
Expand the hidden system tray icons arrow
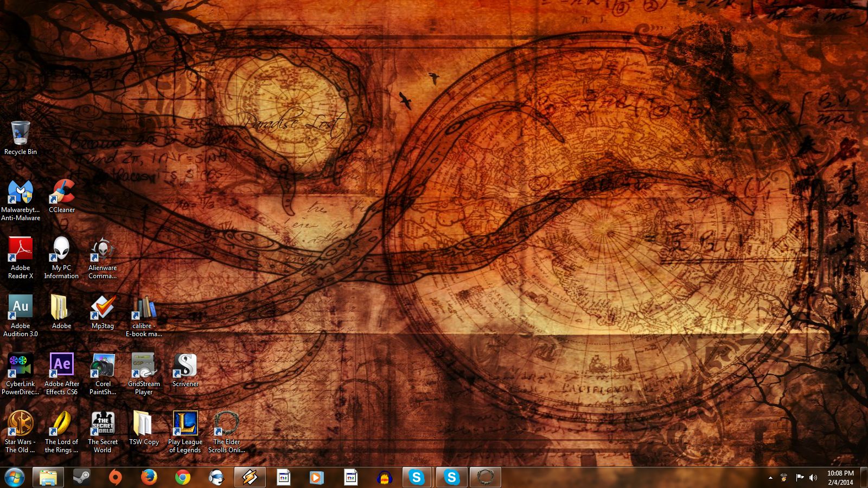(x=770, y=478)
